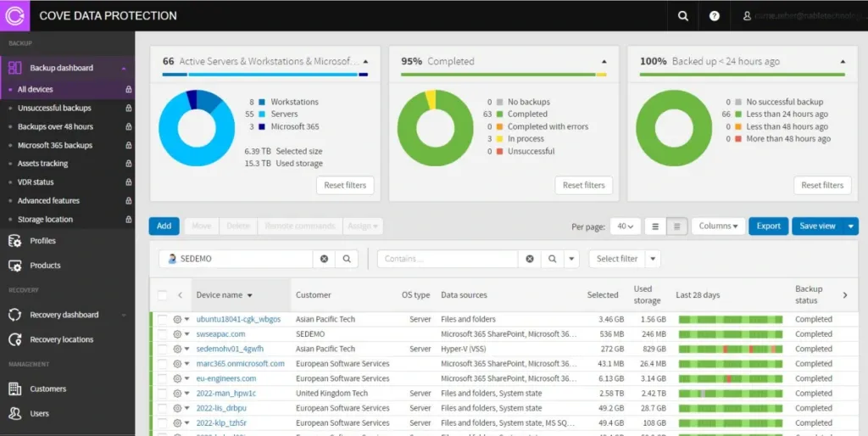Click the Save view button
This screenshot has height=436, width=868.
[818, 226]
